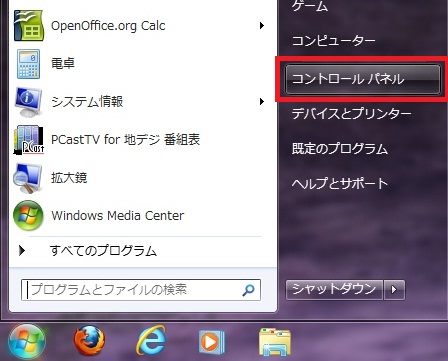This screenshot has height=361, width=448.
Task: Open the OpenOffice.org Calc icon
Action: pos(29,26)
